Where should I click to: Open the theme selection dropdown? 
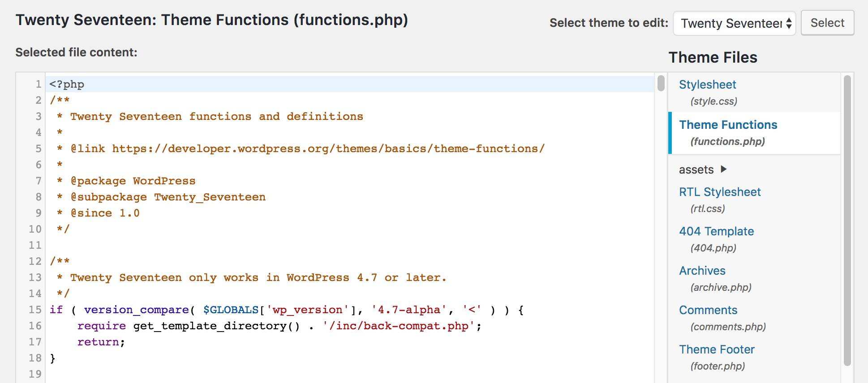734,23
